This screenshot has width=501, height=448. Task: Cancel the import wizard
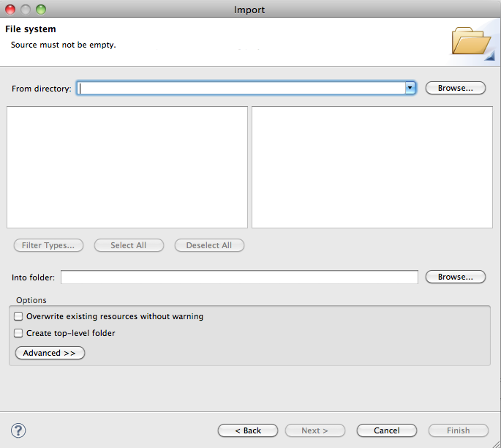coord(386,430)
